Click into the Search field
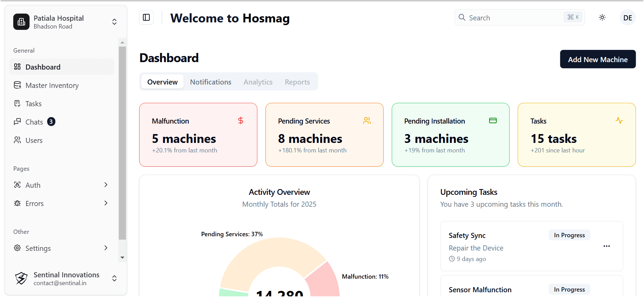The image size is (644, 297). click(x=513, y=18)
